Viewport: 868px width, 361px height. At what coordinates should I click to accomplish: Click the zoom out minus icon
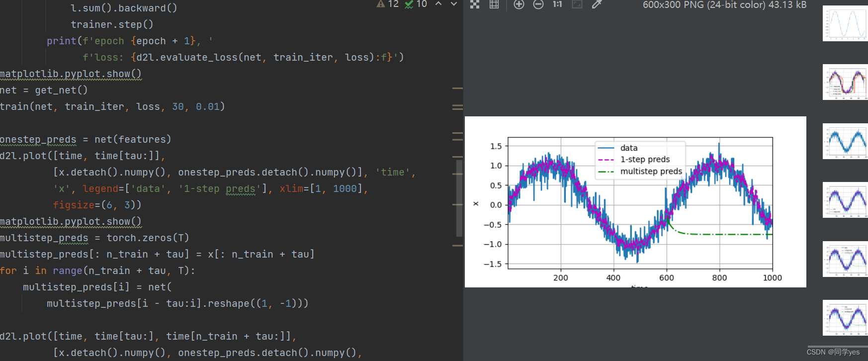[538, 4]
